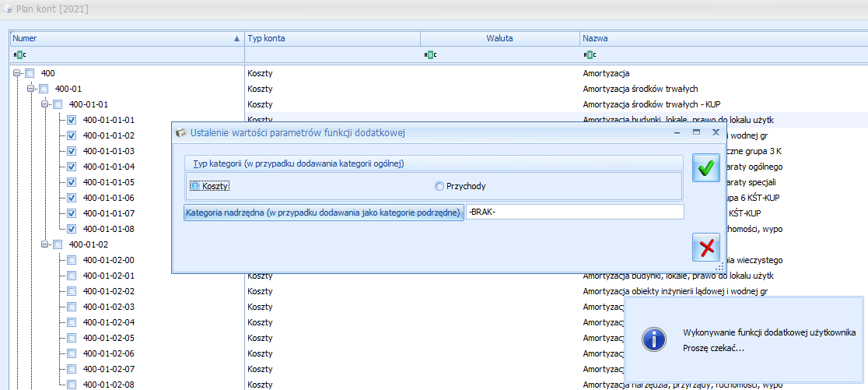
Task: Sort by the Typ konta column header
Action: [333, 38]
